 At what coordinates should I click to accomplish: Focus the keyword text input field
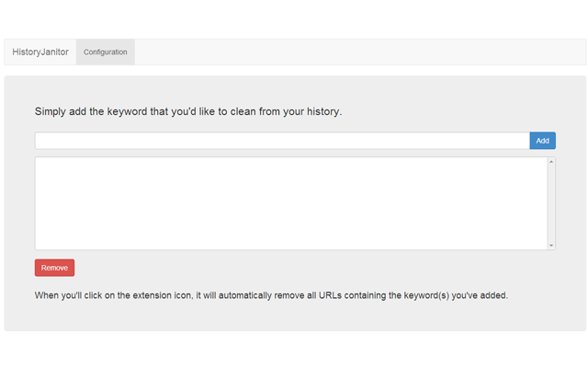281,141
